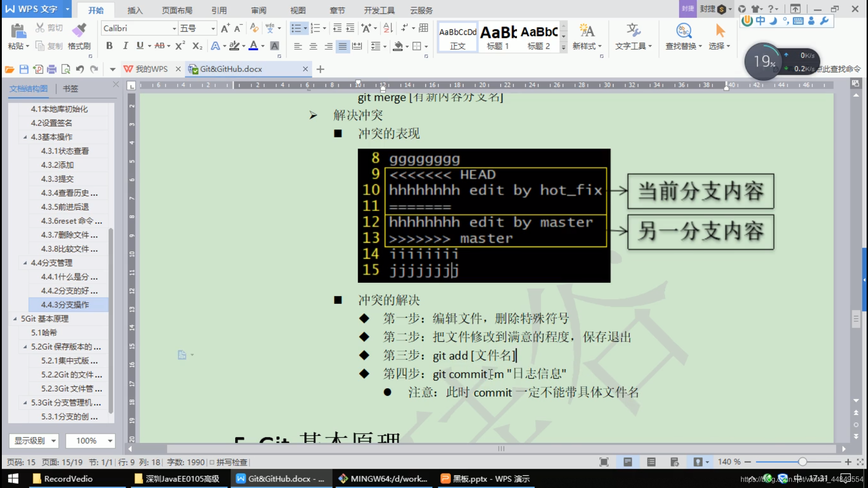
Task: Center align the text
Action: pyautogui.click(x=313, y=46)
